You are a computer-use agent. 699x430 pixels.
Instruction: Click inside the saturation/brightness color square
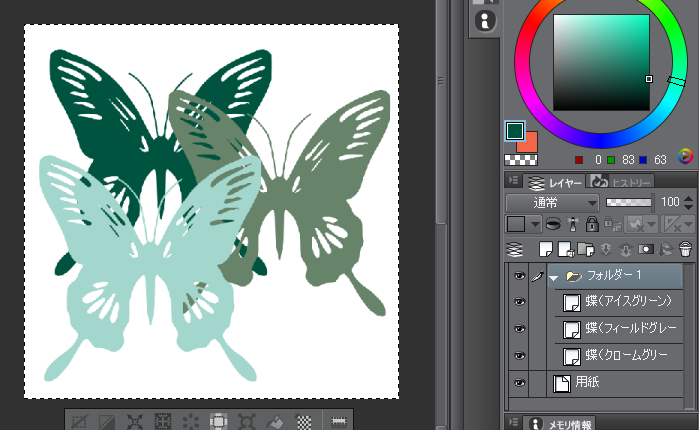(x=601, y=62)
